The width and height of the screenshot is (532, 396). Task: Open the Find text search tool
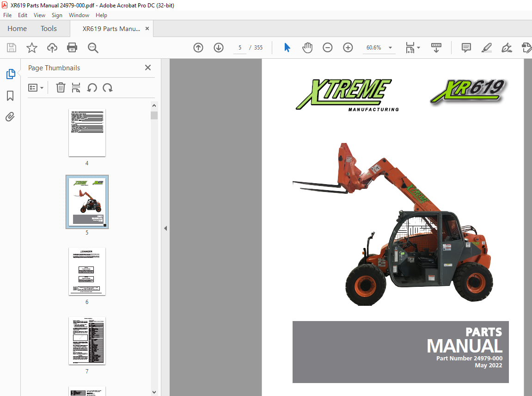click(x=93, y=48)
